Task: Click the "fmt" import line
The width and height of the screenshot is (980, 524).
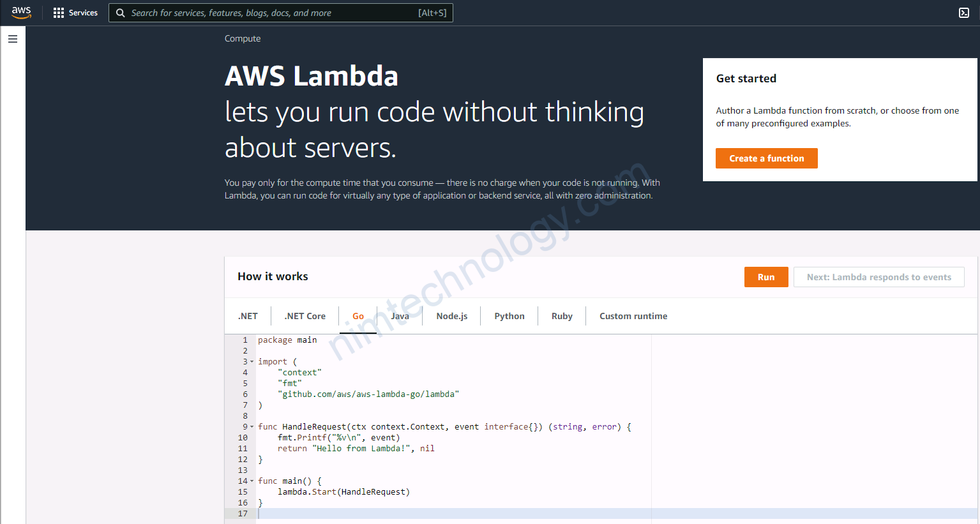Action: coord(290,384)
